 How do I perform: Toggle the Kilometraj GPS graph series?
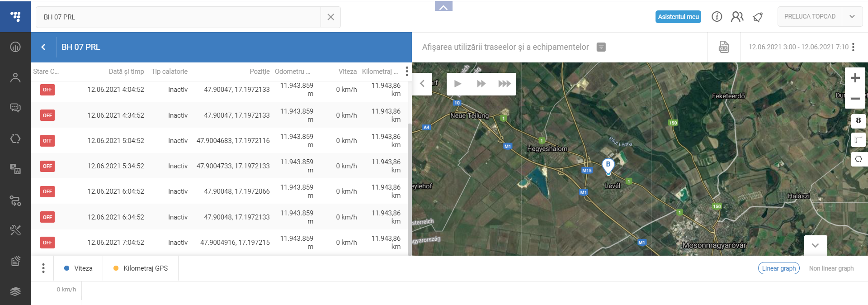pos(141,268)
